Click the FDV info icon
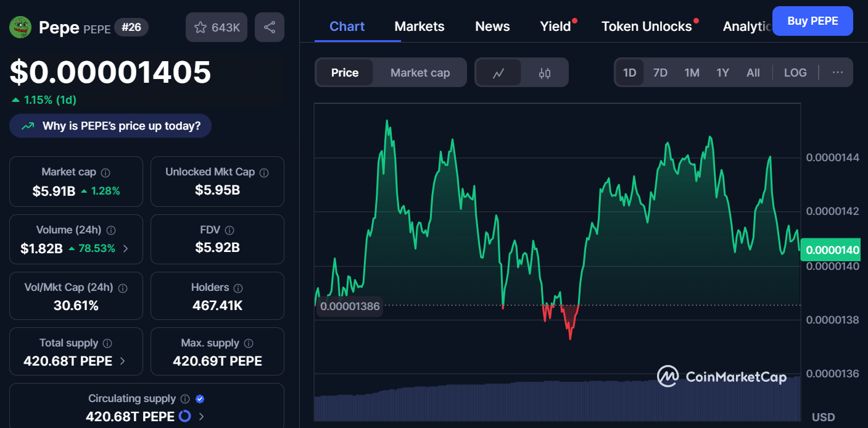The image size is (868, 428). (x=229, y=230)
